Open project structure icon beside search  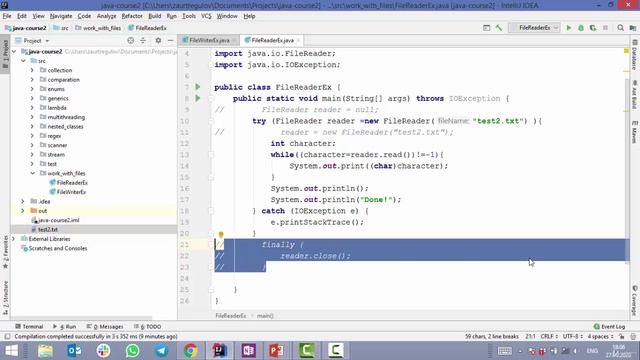(633, 28)
